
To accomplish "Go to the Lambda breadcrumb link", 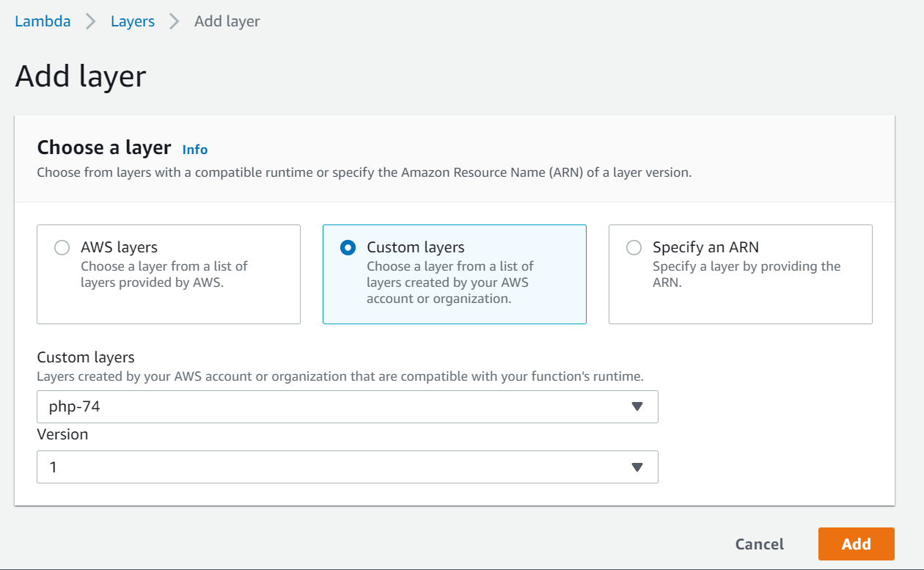I will point(43,21).
